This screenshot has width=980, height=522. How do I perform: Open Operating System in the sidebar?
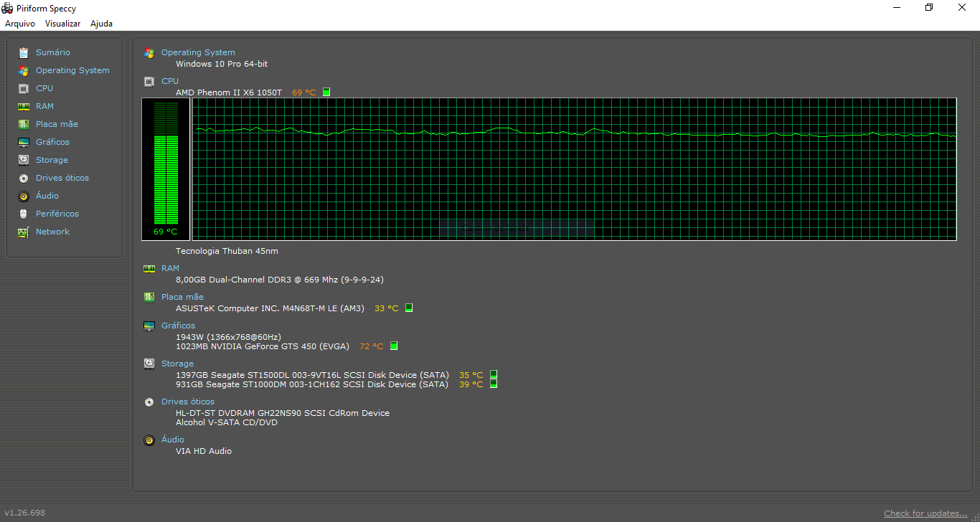click(72, 70)
